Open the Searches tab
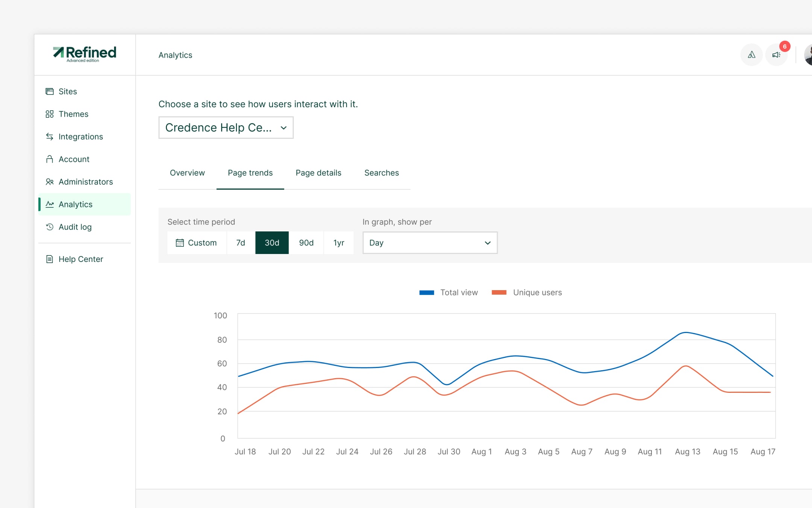Viewport: 812px width, 508px height. click(381, 173)
